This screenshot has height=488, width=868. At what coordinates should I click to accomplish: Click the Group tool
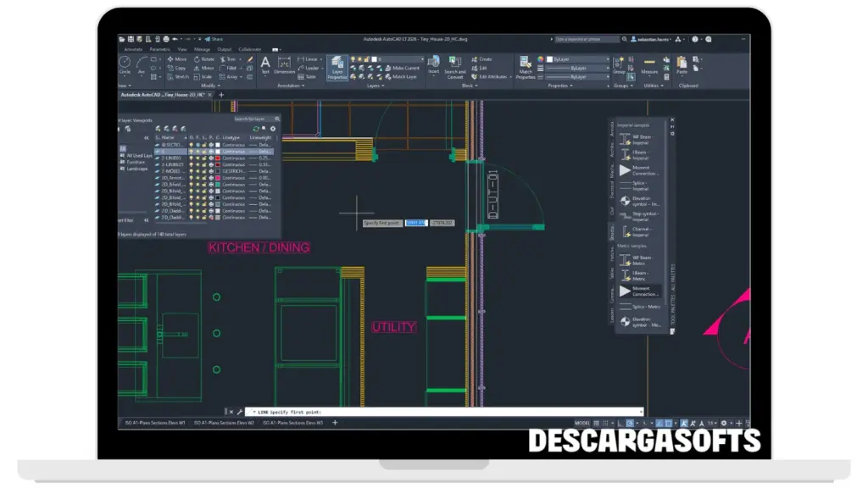618,65
